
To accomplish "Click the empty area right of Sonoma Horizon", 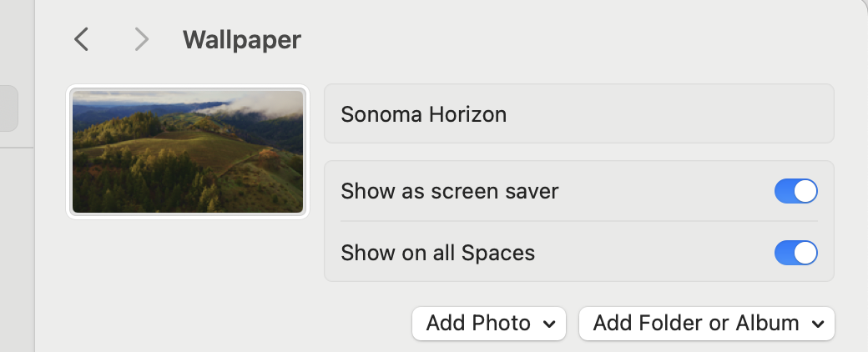I will click(x=668, y=114).
